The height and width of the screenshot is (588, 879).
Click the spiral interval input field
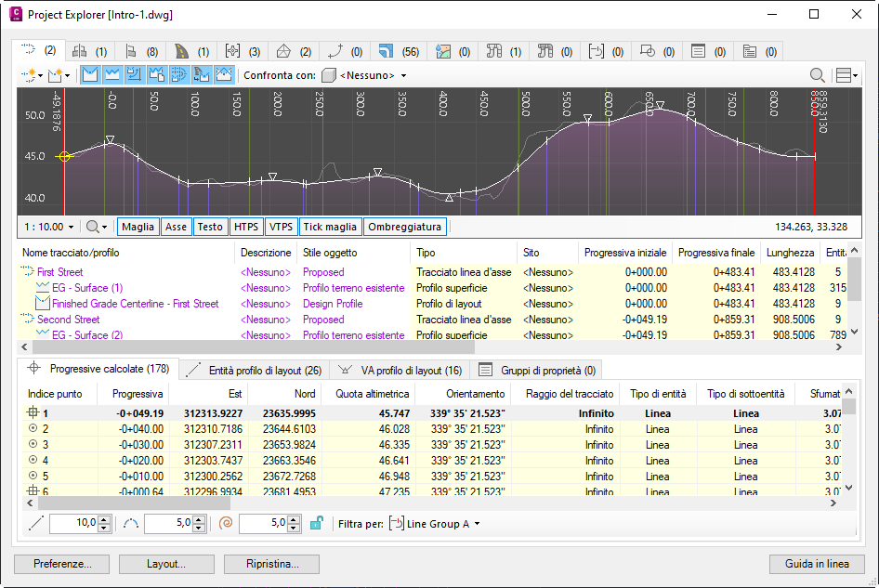[263, 523]
